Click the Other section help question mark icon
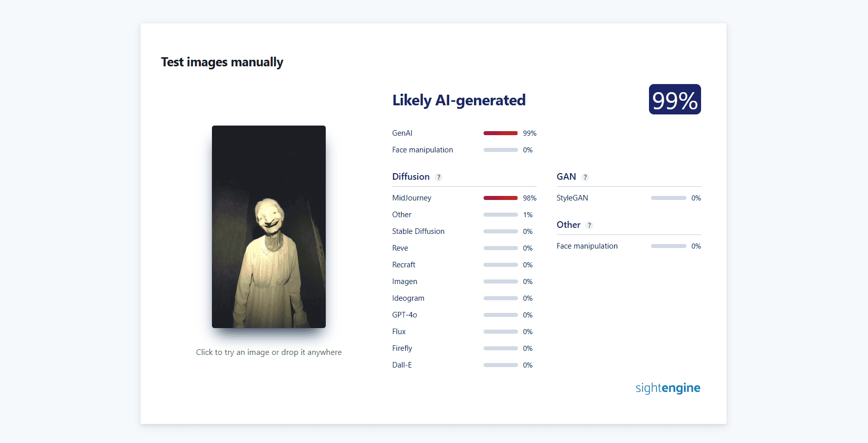The width and height of the screenshot is (868, 443). [x=589, y=225]
